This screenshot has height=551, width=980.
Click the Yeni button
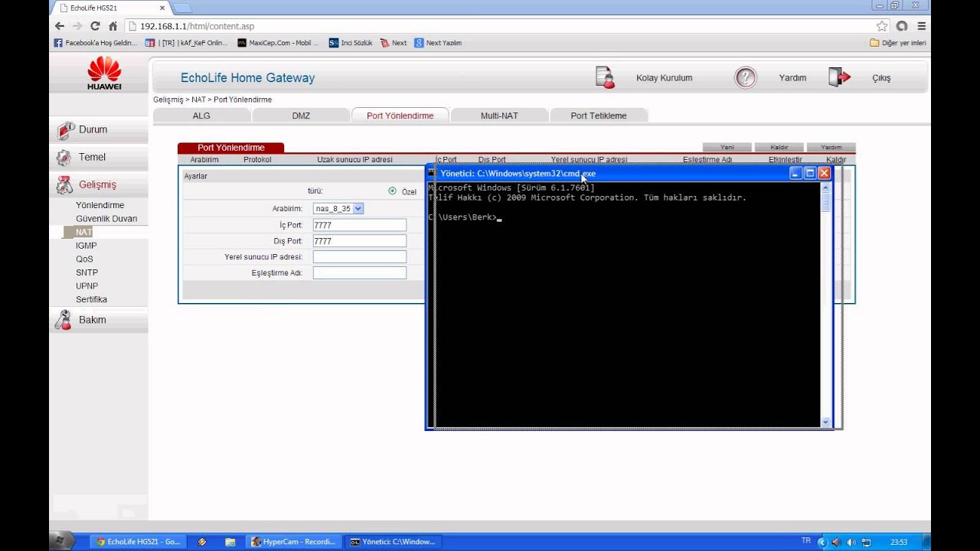tap(727, 147)
